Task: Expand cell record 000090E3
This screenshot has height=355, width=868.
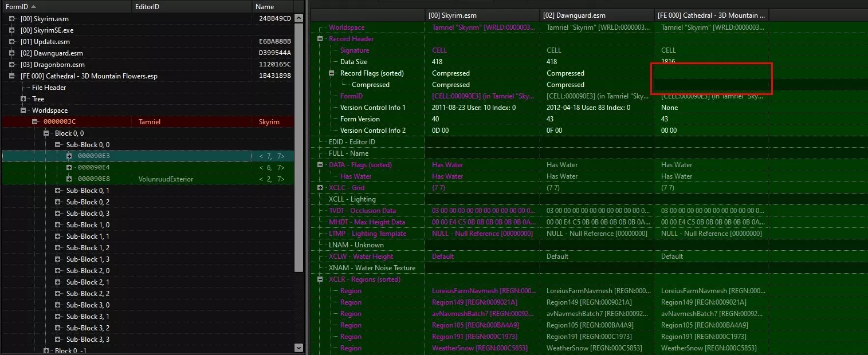Action: point(69,156)
